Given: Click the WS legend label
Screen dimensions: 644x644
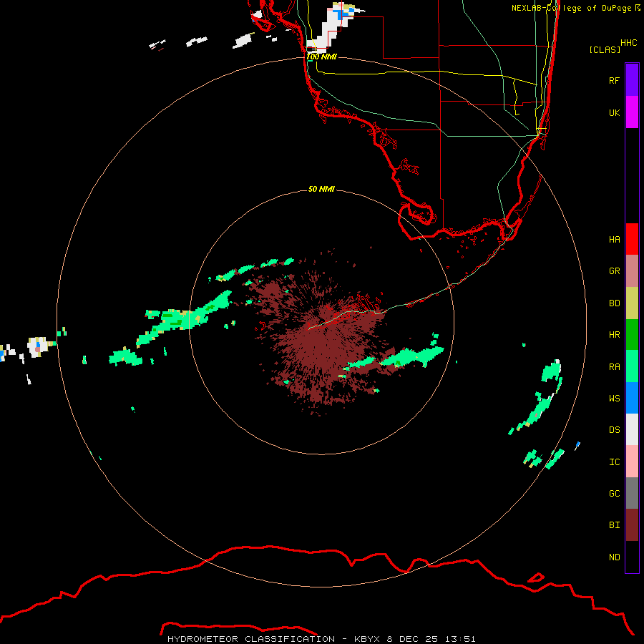Looking at the screenshot, I should 614,399.
